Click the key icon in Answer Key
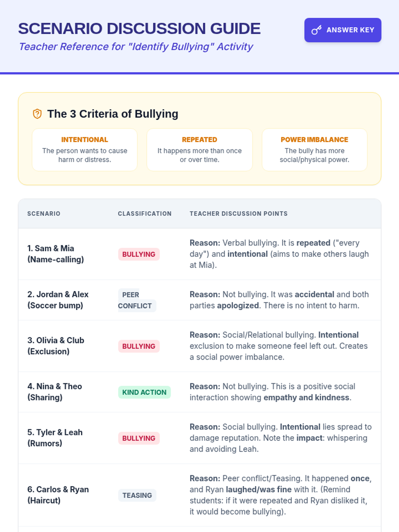Image resolution: width=399 pixels, height=532 pixels. click(317, 30)
